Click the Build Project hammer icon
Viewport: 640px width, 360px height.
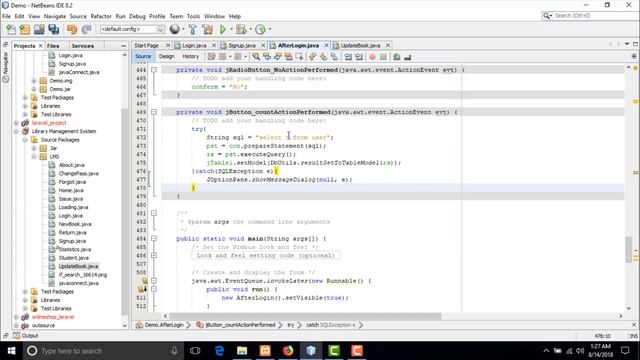click(x=193, y=29)
